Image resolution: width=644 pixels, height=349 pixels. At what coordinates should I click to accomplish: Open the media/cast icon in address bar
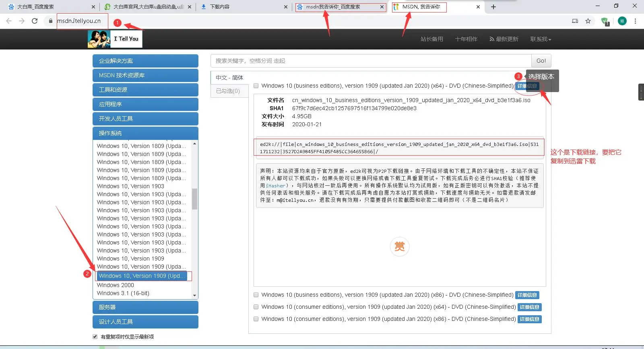tap(575, 21)
